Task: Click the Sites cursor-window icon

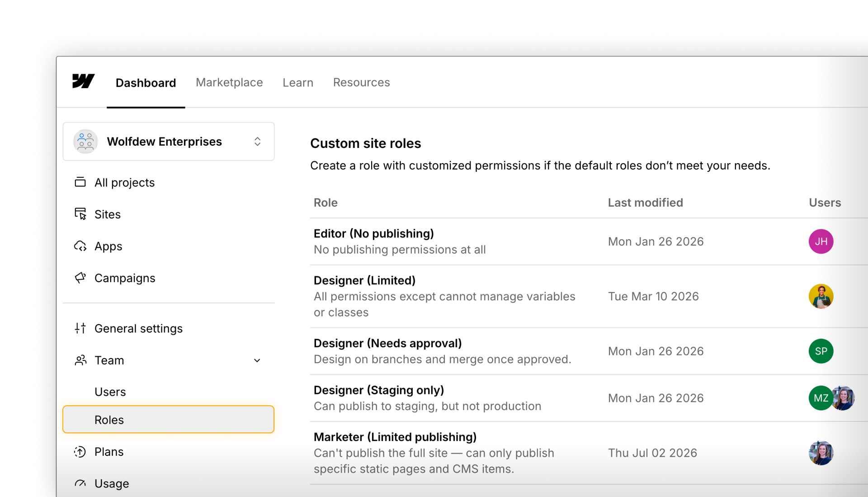Action: pos(80,214)
